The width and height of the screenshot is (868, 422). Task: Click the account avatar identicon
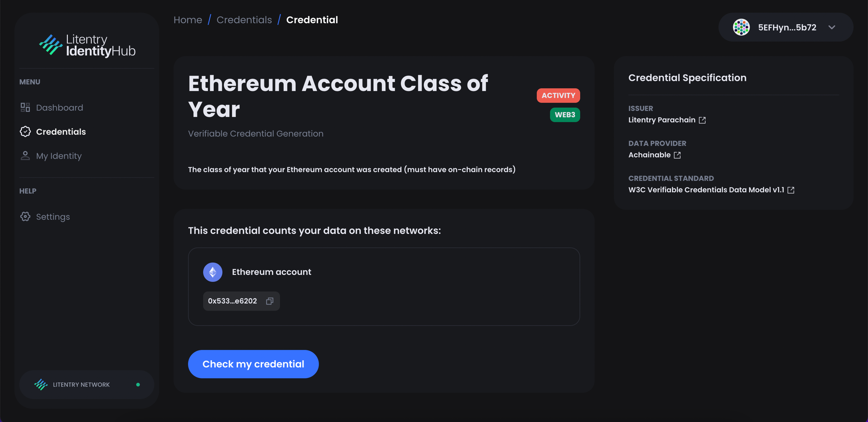741,28
